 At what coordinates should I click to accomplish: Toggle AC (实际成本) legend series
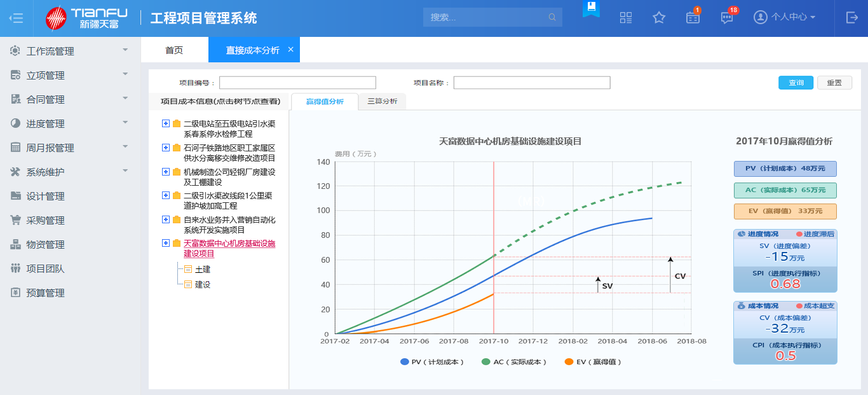[514, 362]
